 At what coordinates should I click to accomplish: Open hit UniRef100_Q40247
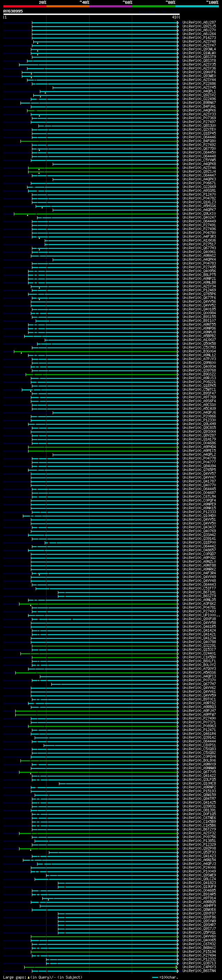[199, 218]
